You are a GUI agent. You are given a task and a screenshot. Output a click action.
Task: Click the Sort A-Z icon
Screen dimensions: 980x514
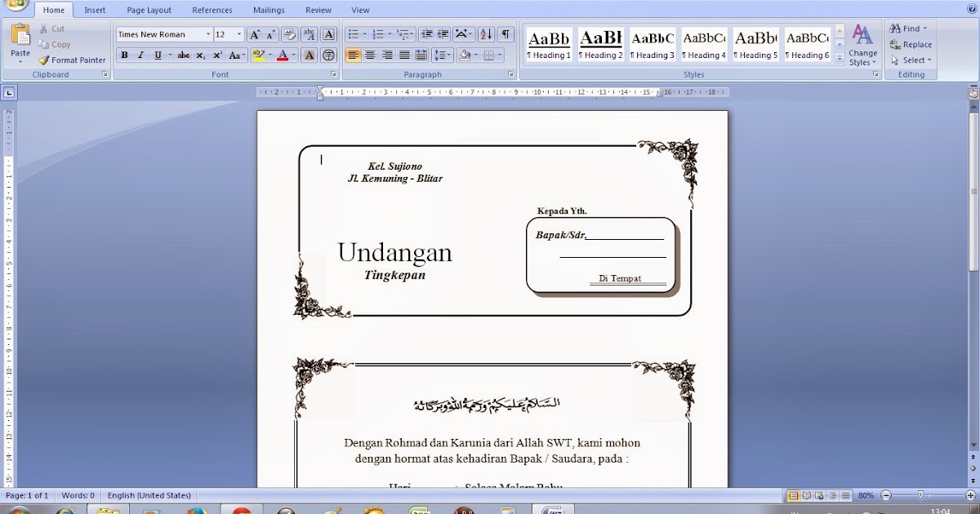[x=486, y=34]
